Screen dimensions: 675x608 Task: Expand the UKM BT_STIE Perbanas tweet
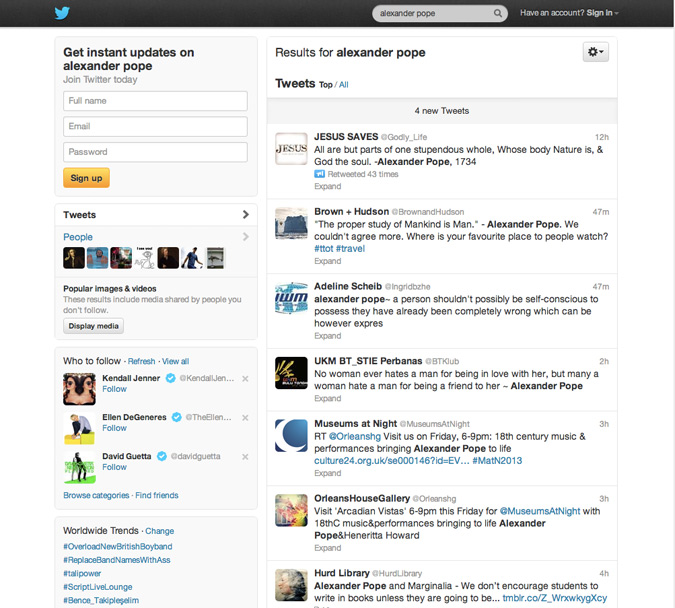click(x=328, y=398)
